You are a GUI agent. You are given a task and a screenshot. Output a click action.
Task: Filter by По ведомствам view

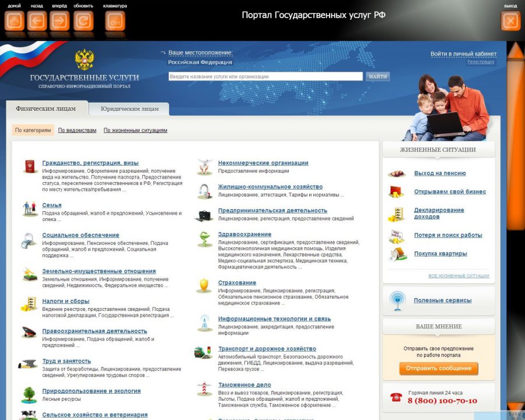tap(77, 130)
